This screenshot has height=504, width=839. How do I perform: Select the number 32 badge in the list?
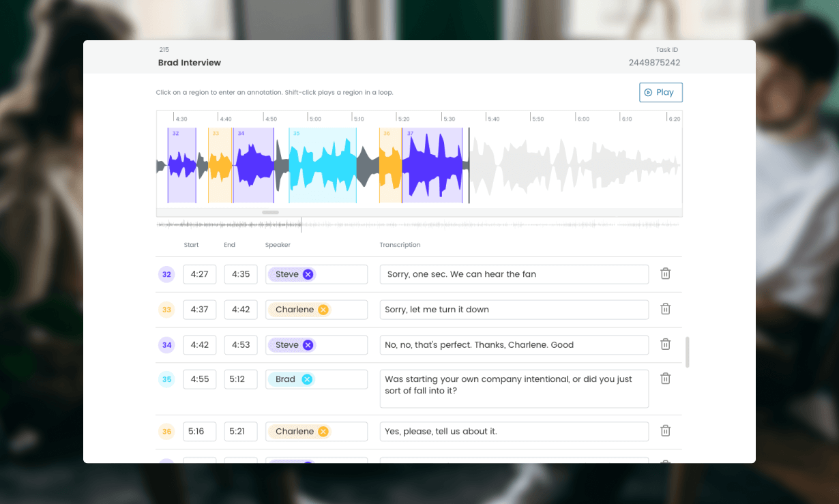pos(166,275)
